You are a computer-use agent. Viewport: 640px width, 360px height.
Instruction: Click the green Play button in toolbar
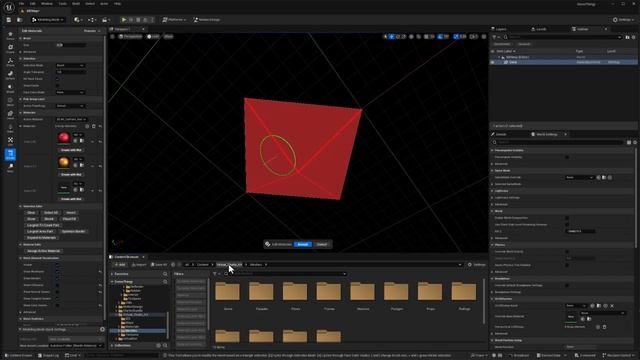coord(124,20)
